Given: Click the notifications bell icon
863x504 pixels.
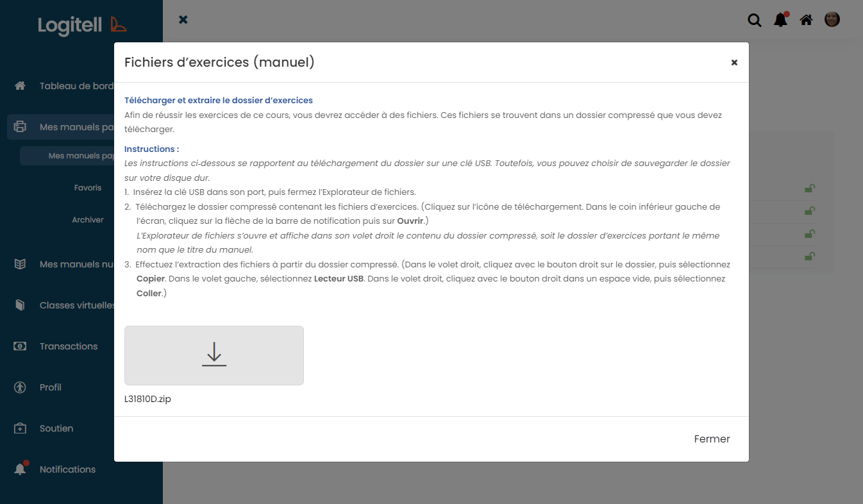Looking at the screenshot, I should click(x=780, y=20).
